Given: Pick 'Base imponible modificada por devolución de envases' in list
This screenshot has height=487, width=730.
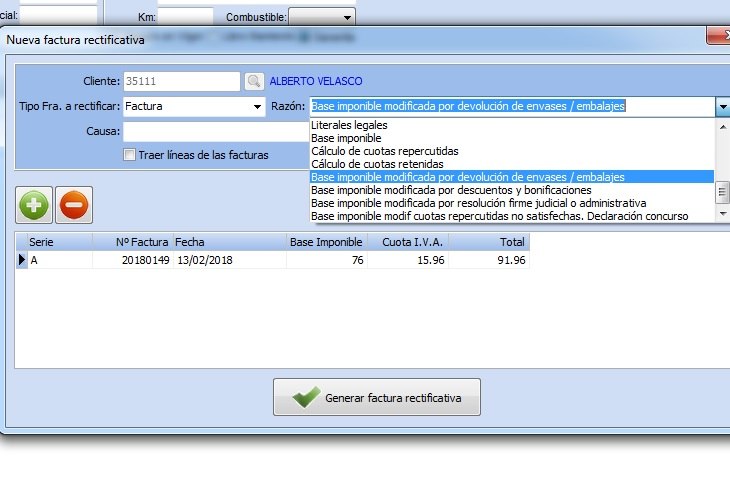Looking at the screenshot, I should (512, 177).
